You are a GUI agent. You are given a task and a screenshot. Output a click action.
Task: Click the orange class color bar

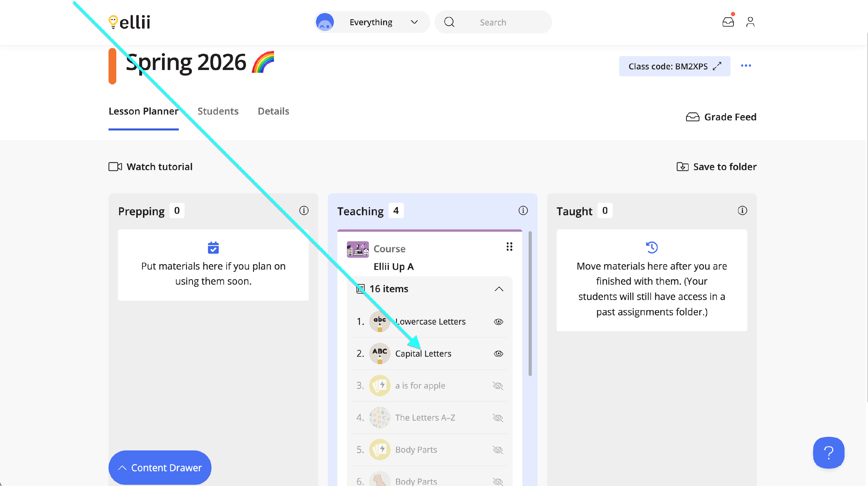click(x=112, y=66)
